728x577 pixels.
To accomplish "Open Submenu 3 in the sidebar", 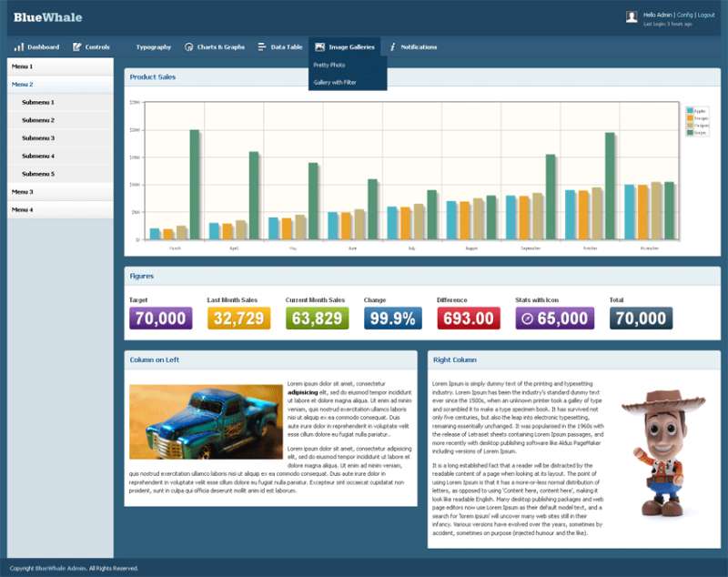I will point(38,138).
